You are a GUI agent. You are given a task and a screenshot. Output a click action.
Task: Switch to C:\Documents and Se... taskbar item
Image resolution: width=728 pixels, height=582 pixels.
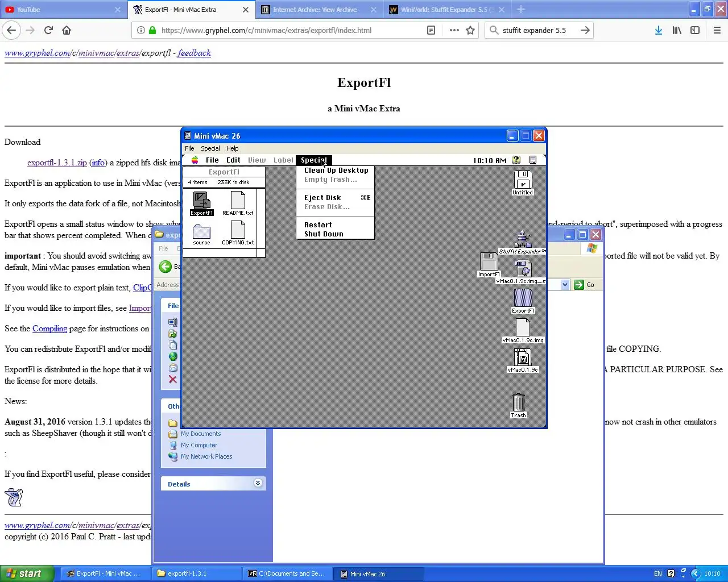288,573
